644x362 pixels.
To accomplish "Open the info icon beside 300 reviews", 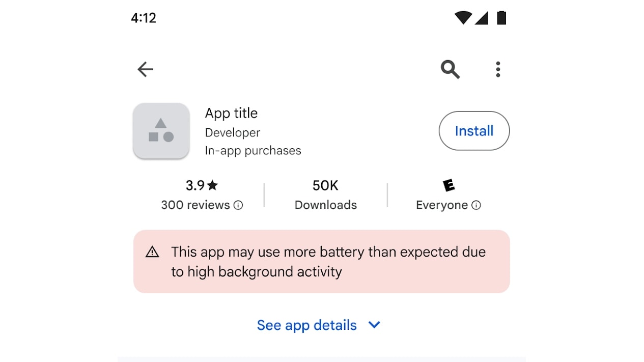I will 239,205.
